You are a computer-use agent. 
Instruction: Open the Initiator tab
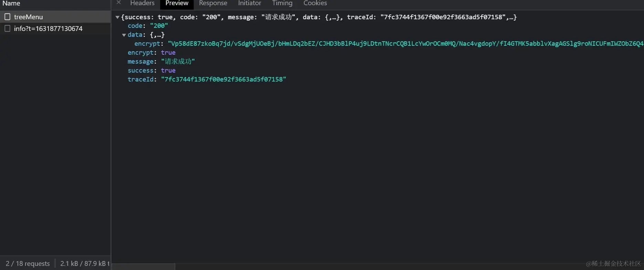[250, 3]
